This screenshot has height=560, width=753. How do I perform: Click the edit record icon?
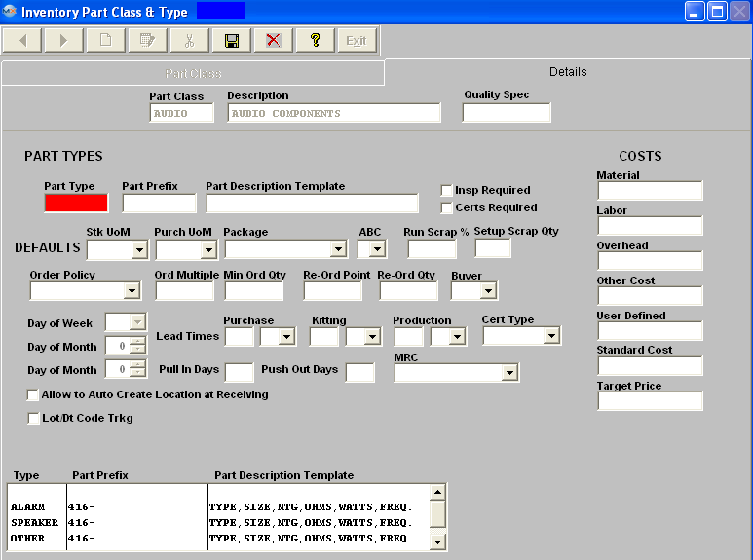(147, 40)
